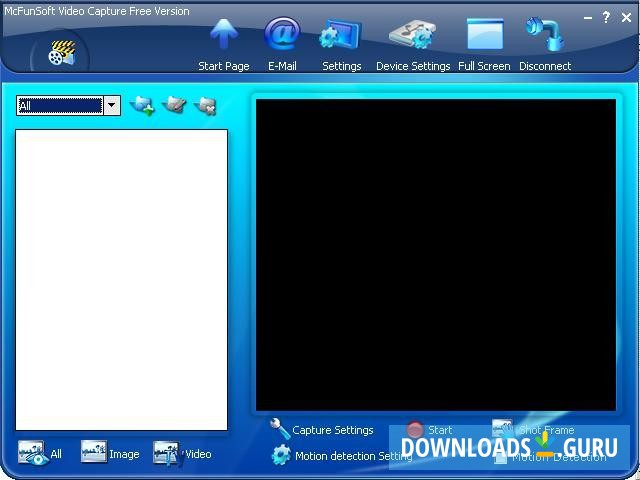
Task: Enable Motion Detection
Action: (550, 457)
